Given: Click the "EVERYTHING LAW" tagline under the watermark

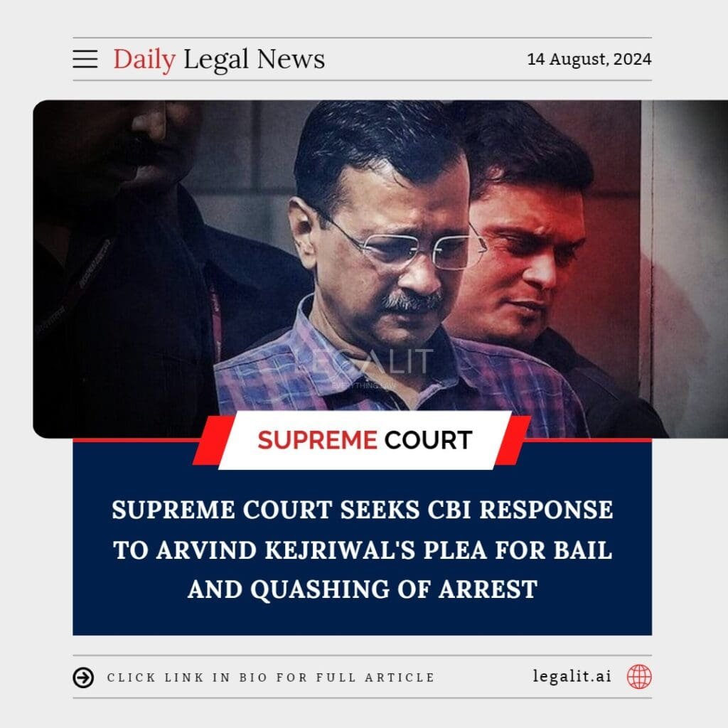Looking at the screenshot, I should (x=363, y=385).
